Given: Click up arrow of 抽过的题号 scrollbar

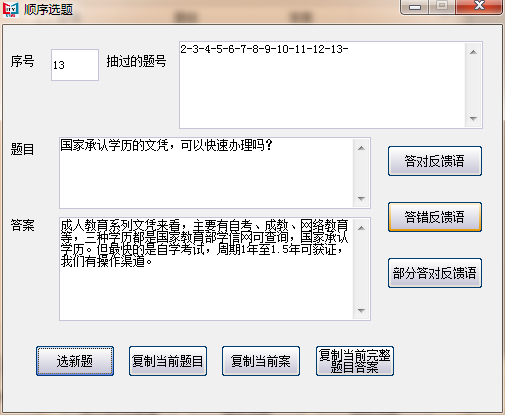Looking at the screenshot, I should tap(473, 52).
